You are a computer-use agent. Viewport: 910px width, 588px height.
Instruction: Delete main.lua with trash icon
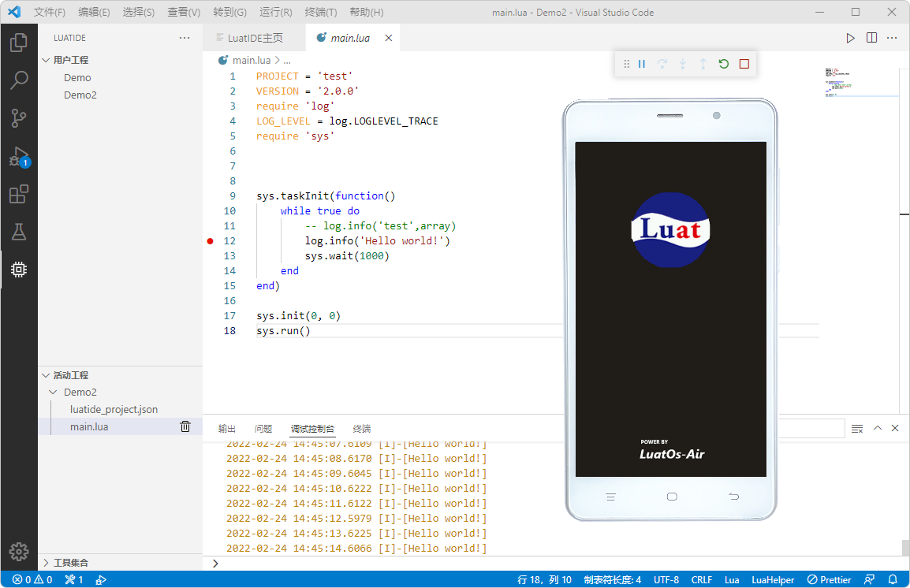[185, 426]
